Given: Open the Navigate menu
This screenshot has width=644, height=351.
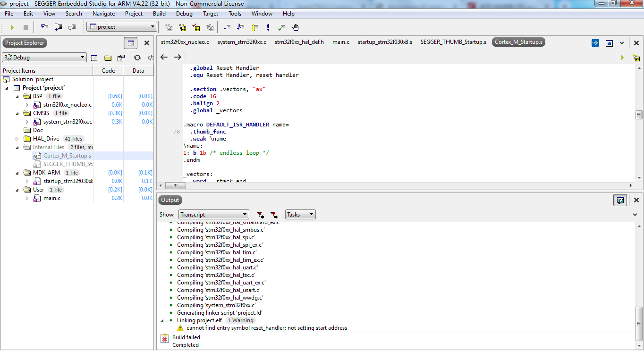Looking at the screenshot, I should click(x=103, y=14).
